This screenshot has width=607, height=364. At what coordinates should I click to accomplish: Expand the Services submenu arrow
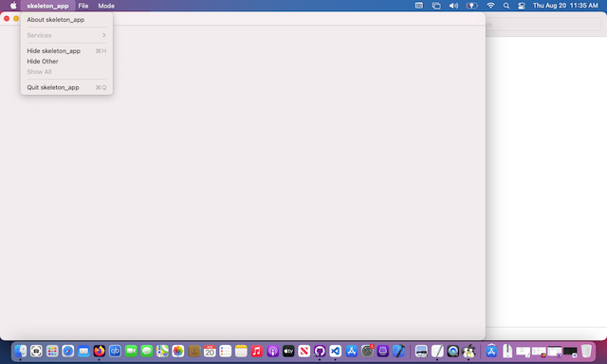[103, 35]
